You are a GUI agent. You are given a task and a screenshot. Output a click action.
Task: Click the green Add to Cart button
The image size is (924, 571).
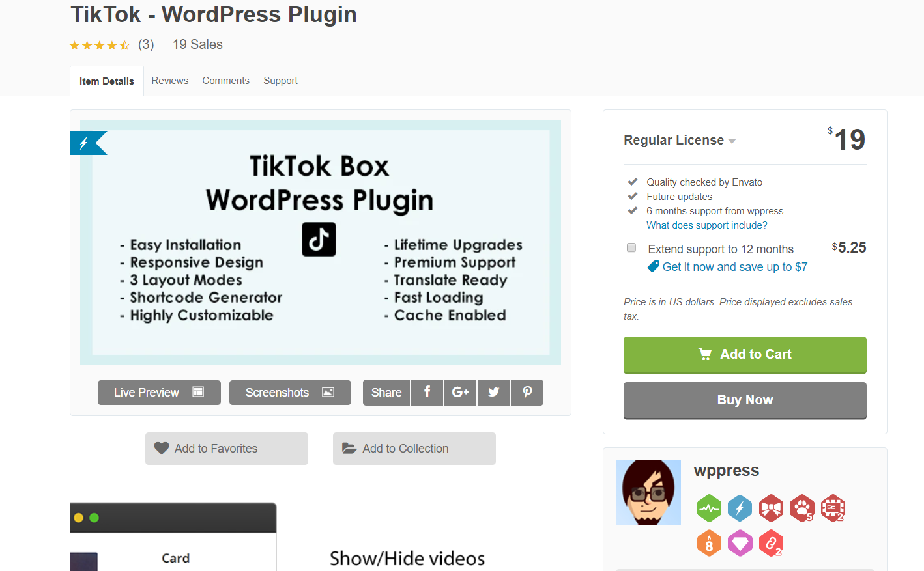pyautogui.click(x=745, y=355)
